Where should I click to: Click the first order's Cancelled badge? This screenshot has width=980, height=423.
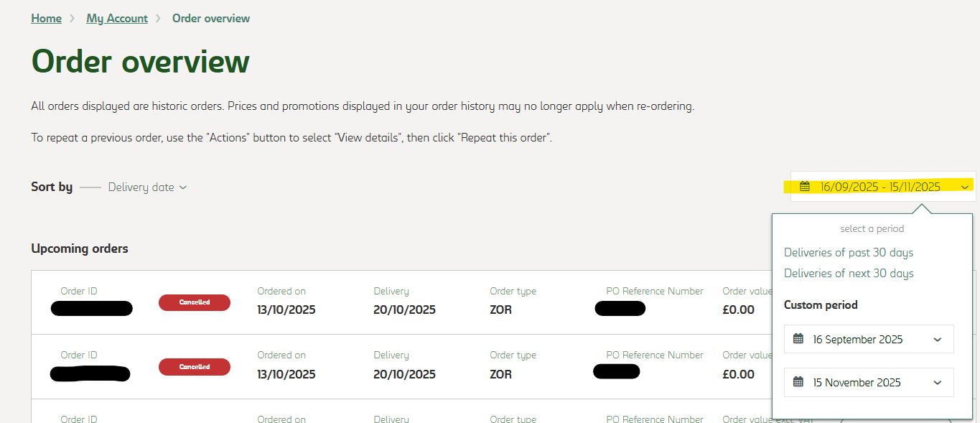pos(195,302)
